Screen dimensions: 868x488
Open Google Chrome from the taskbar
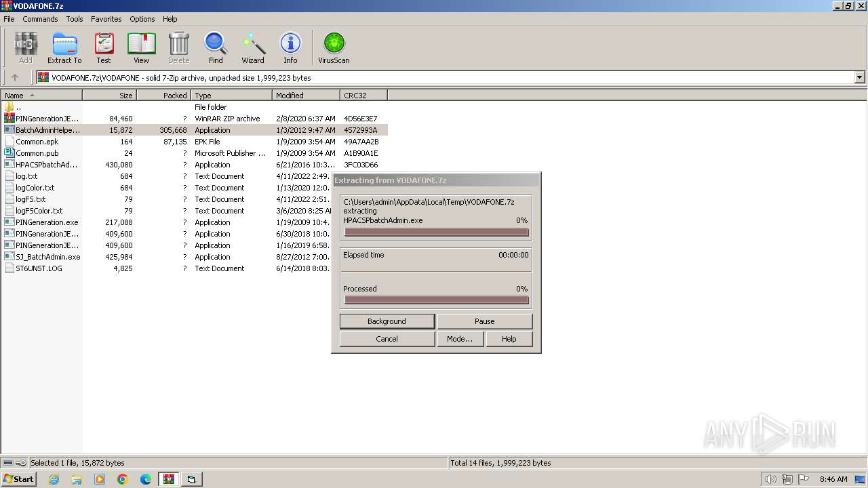click(123, 479)
